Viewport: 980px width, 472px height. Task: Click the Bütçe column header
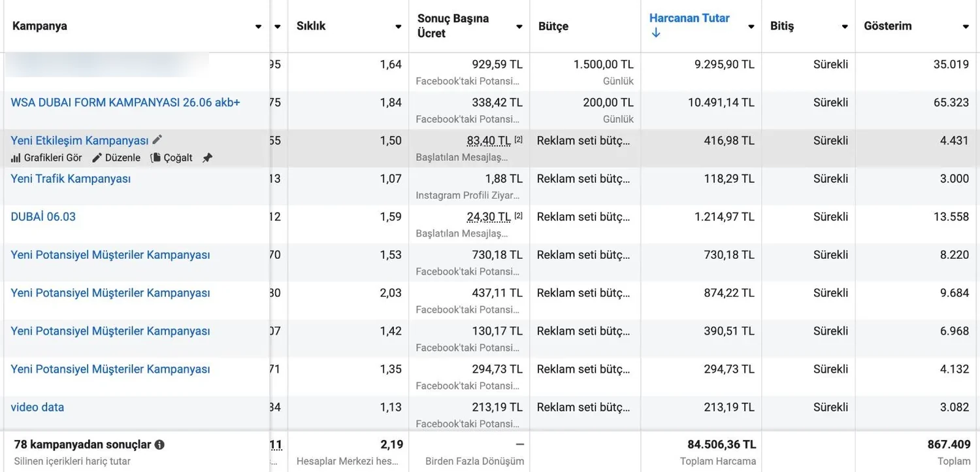(553, 26)
